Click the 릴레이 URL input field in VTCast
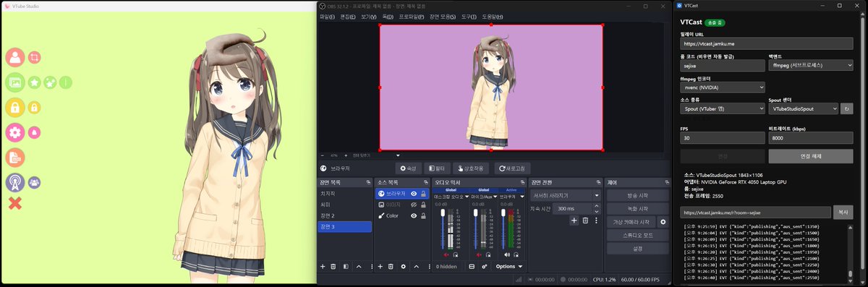 click(x=767, y=44)
